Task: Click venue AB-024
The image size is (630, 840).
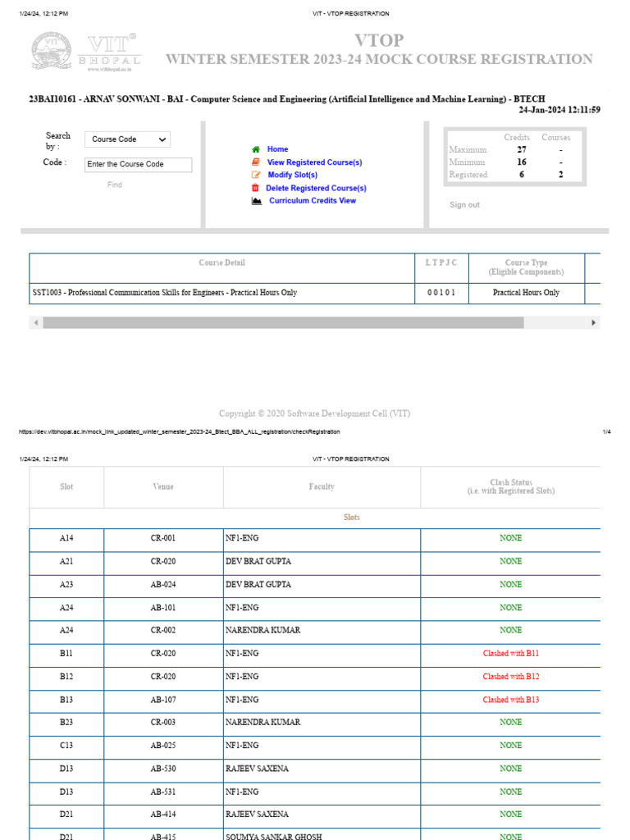Action: click(163, 584)
